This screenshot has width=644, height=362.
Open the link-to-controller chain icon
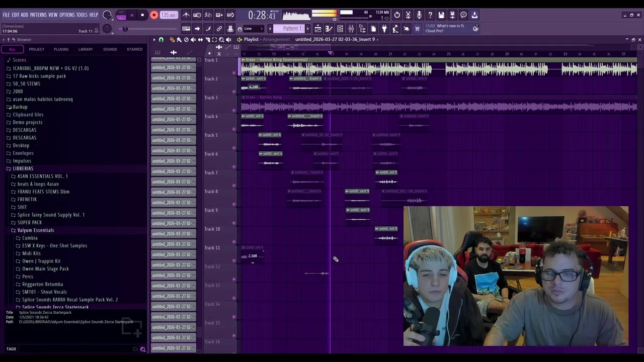coord(219,29)
